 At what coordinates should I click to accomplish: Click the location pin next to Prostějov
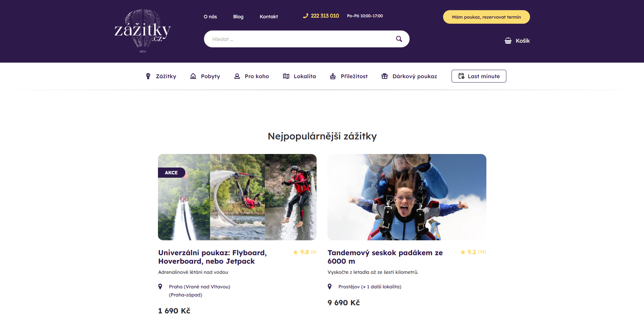(330, 287)
